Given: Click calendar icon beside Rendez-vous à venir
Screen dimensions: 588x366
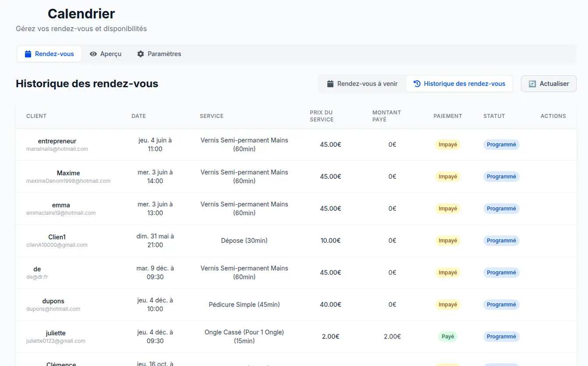Looking at the screenshot, I should tap(331, 84).
